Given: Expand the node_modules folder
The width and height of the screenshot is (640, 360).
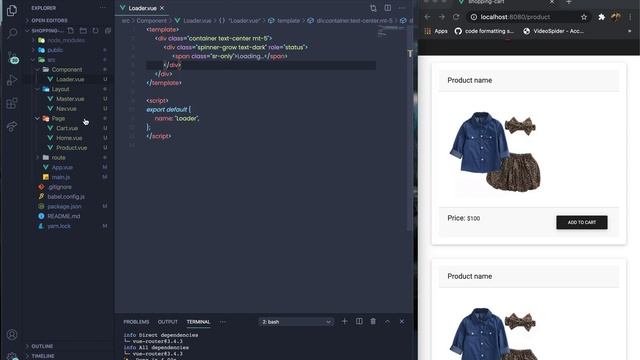Looking at the screenshot, I should coord(65,40).
